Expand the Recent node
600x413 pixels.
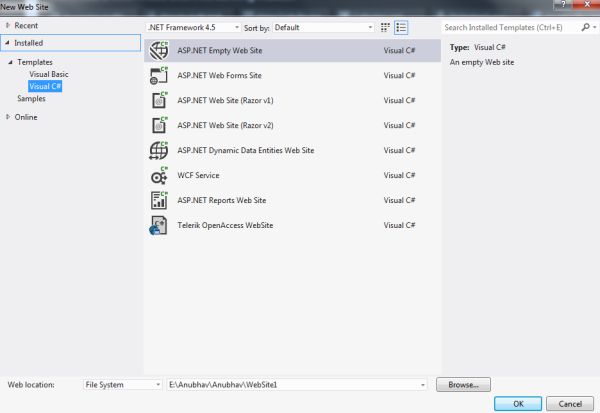click(8, 25)
